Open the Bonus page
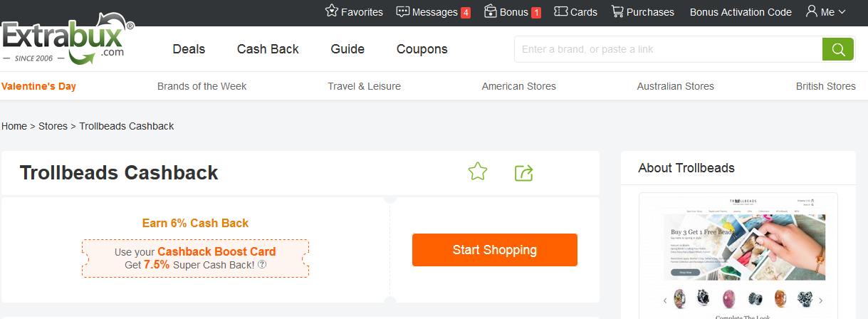This screenshot has width=868, height=319. (512, 11)
